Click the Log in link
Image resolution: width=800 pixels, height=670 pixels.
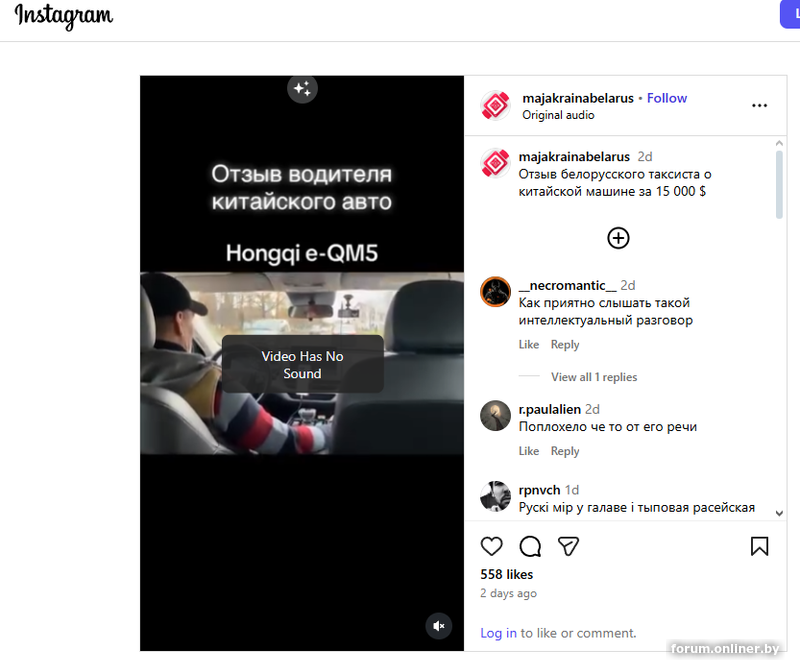(x=498, y=633)
